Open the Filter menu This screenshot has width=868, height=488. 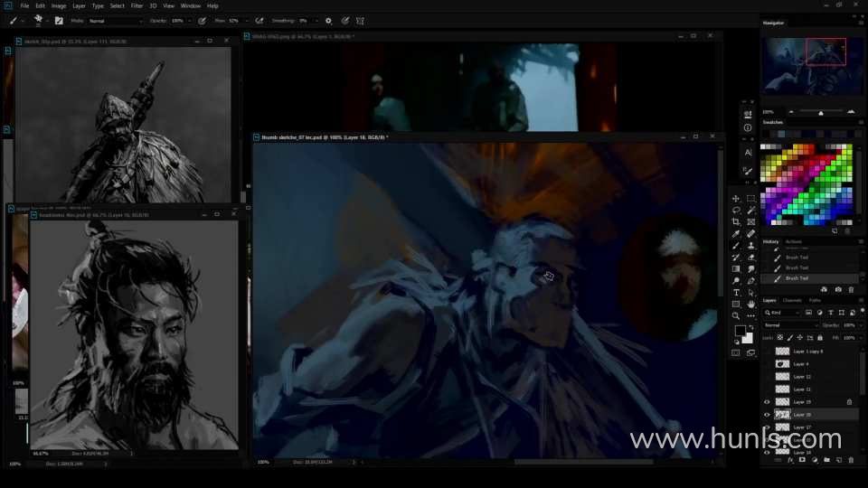click(137, 5)
